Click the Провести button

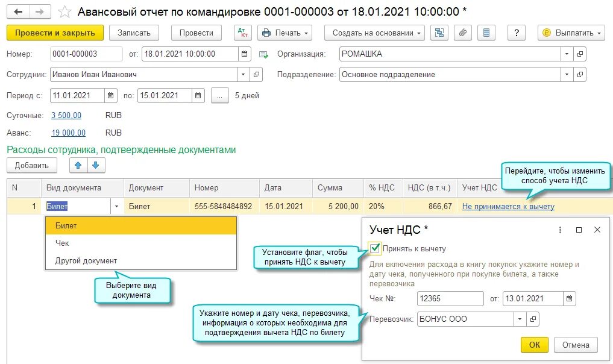click(196, 33)
